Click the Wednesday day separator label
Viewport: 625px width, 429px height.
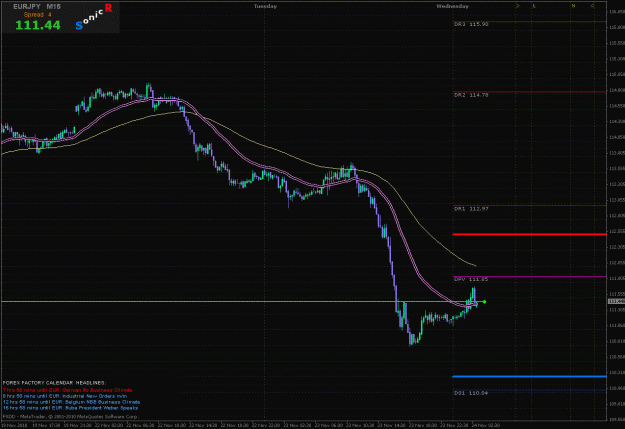pyautogui.click(x=452, y=6)
